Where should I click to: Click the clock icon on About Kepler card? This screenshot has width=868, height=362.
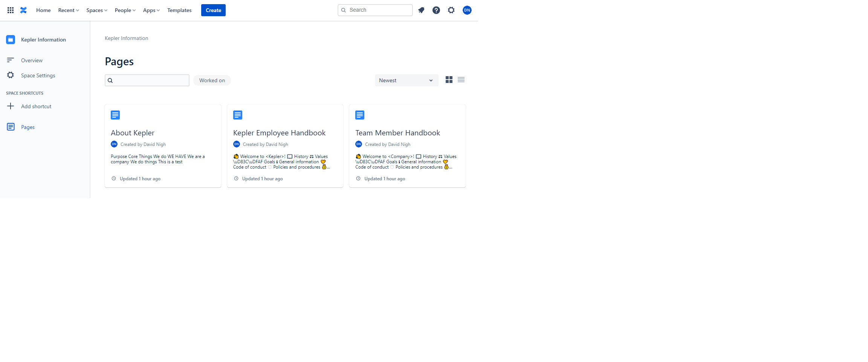[114, 178]
